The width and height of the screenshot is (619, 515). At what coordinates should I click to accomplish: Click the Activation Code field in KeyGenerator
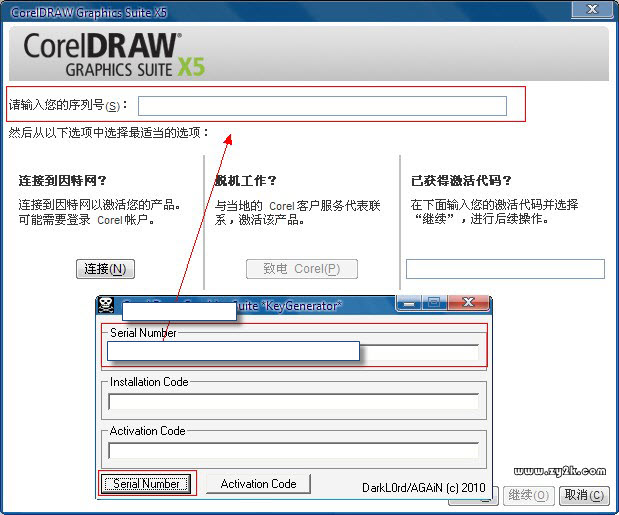pyautogui.click(x=293, y=450)
